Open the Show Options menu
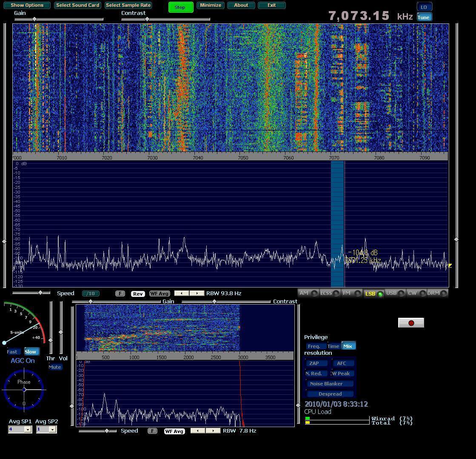The height and width of the screenshot is (459, 476). (26, 5)
